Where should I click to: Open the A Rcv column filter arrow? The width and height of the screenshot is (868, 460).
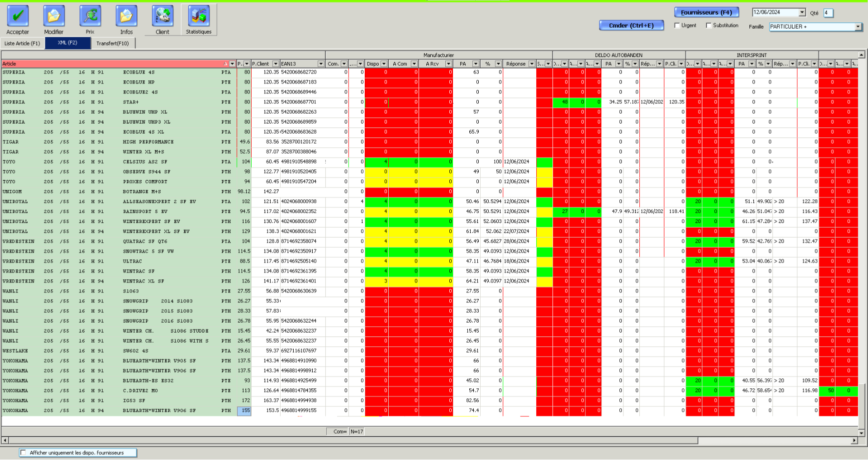(x=449, y=64)
